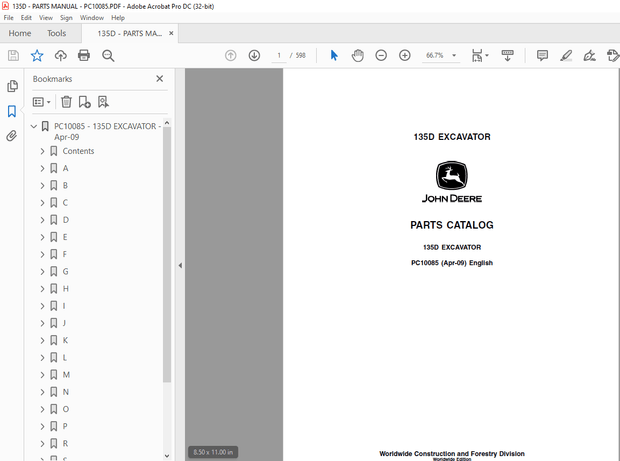Select the Highlight text pen icon
This screenshot has width=620, height=461.
pyautogui.click(x=566, y=55)
